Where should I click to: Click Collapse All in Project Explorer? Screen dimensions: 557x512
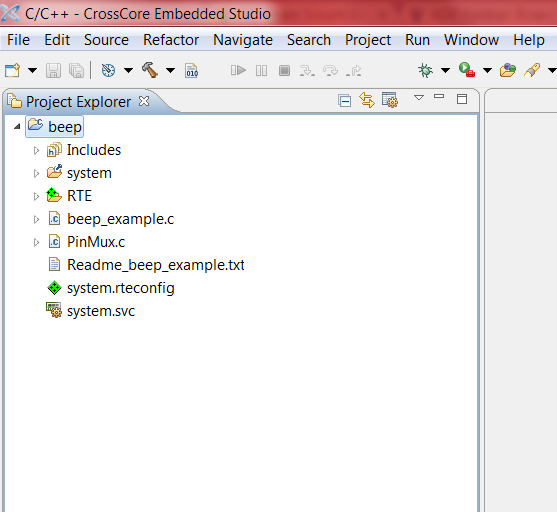point(345,101)
